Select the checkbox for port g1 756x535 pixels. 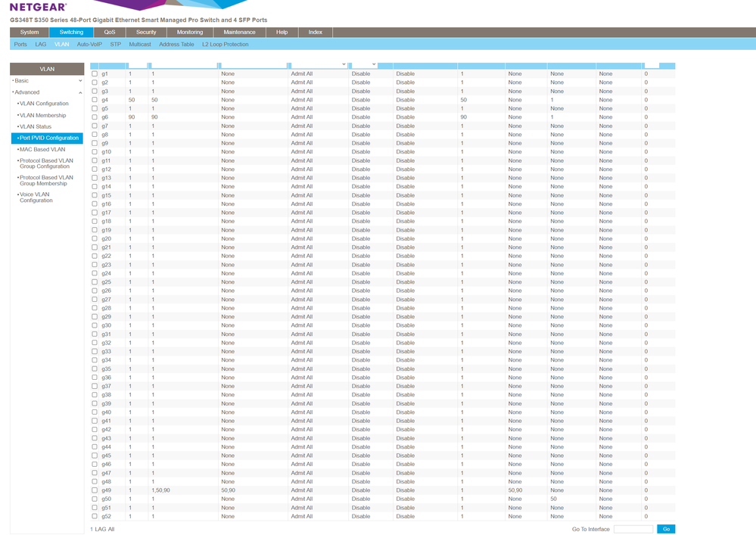(x=95, y=74)
